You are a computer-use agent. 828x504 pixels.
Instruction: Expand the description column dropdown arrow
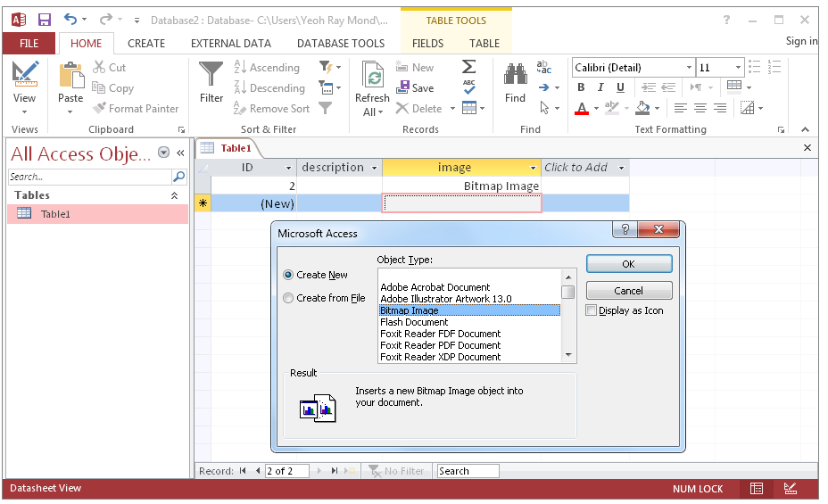coord(375,168)
